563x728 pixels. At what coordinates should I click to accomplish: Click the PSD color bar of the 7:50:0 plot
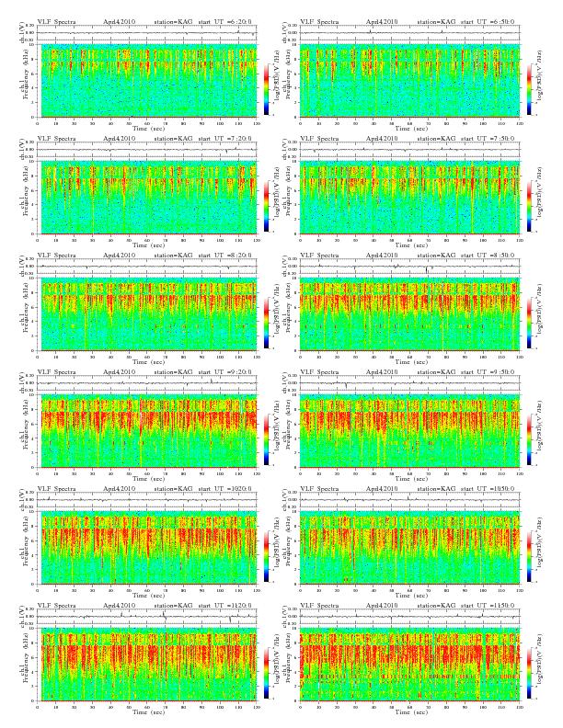coord(530,206)
